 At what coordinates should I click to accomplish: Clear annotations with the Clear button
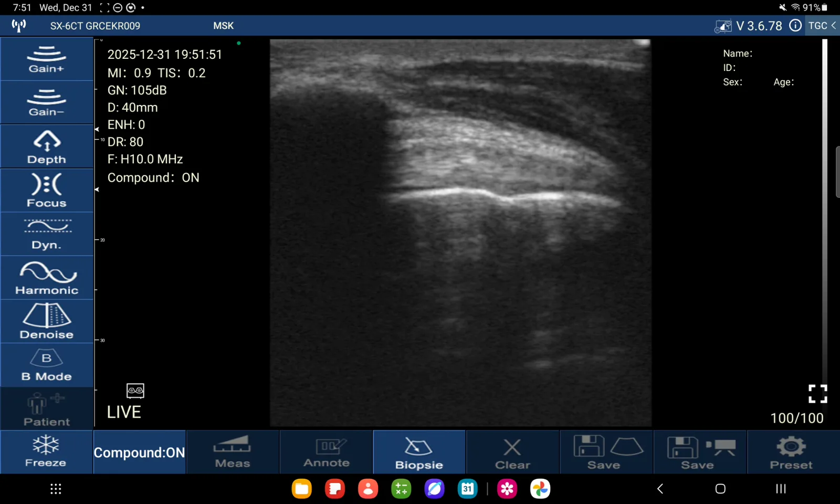pyautogui.click(x=512, y=452)
